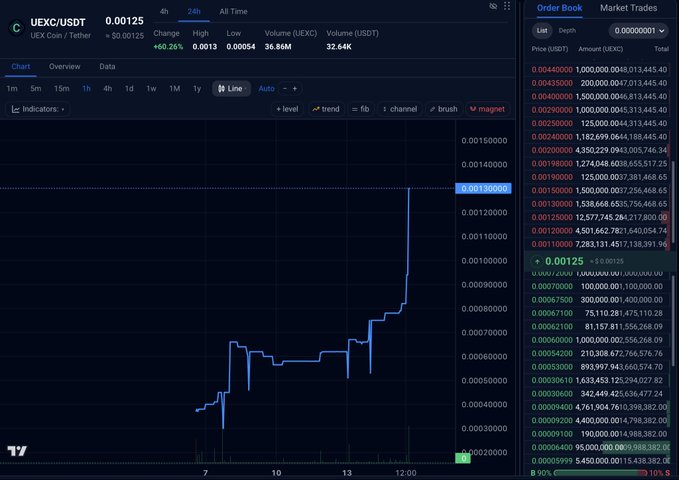This screenshot has height=480, width=679.
Task: Open the Indicators dropdown
Action: coord(38,109)
